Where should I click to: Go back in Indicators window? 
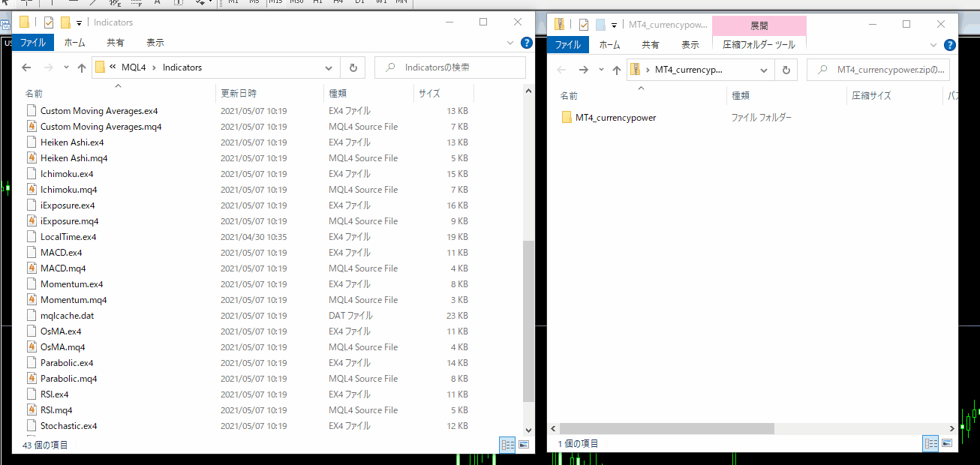point(26,67)
